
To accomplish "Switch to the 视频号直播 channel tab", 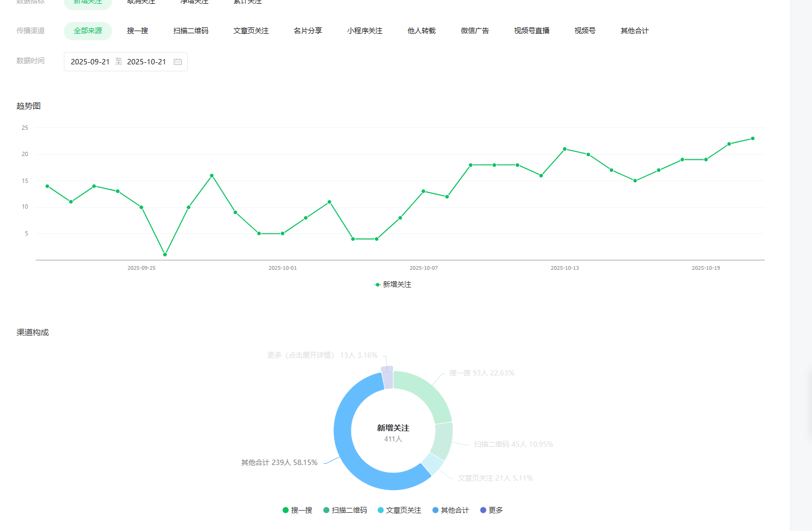I will pos(532,31).
